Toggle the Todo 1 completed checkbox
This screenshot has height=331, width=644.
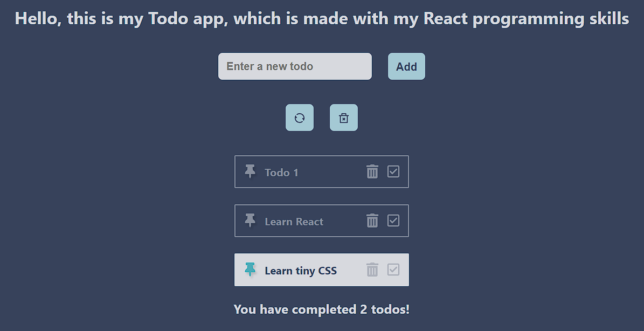393,171
